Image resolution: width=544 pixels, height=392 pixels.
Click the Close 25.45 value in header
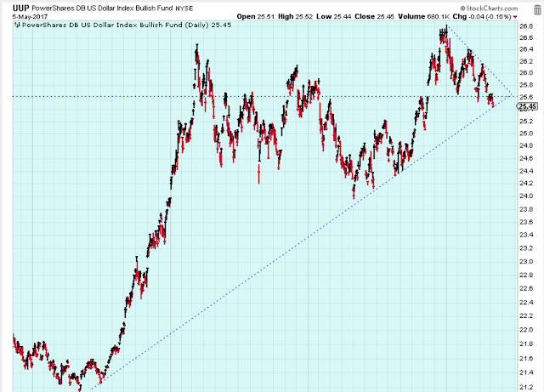[x=374, y=17]
